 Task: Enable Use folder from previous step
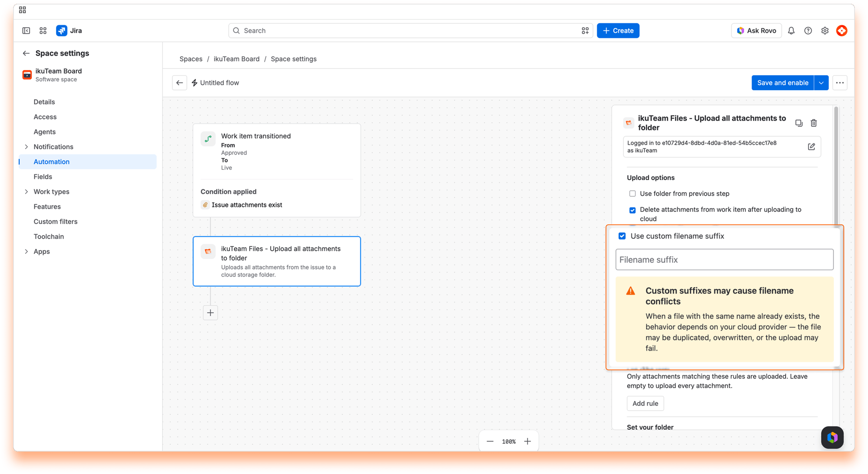632,194
